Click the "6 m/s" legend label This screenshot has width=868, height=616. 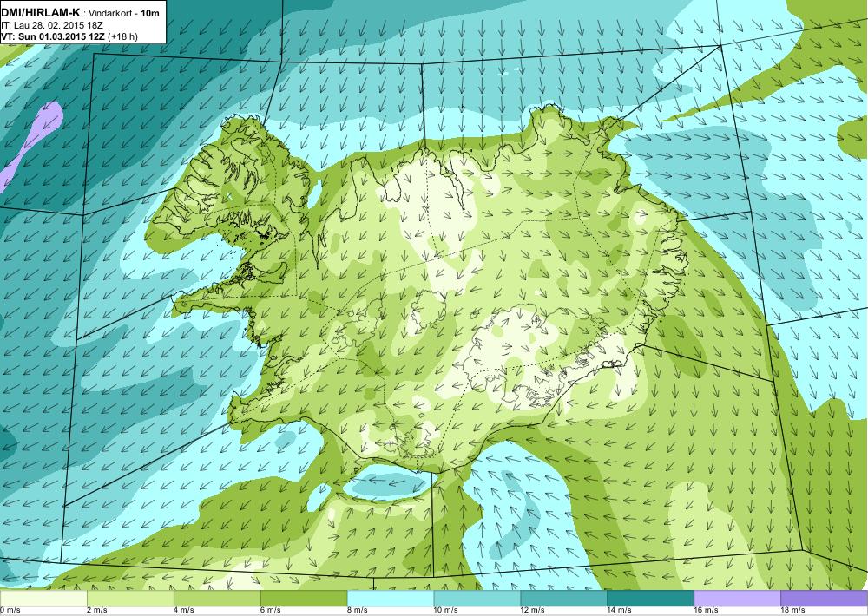point(271,611)
